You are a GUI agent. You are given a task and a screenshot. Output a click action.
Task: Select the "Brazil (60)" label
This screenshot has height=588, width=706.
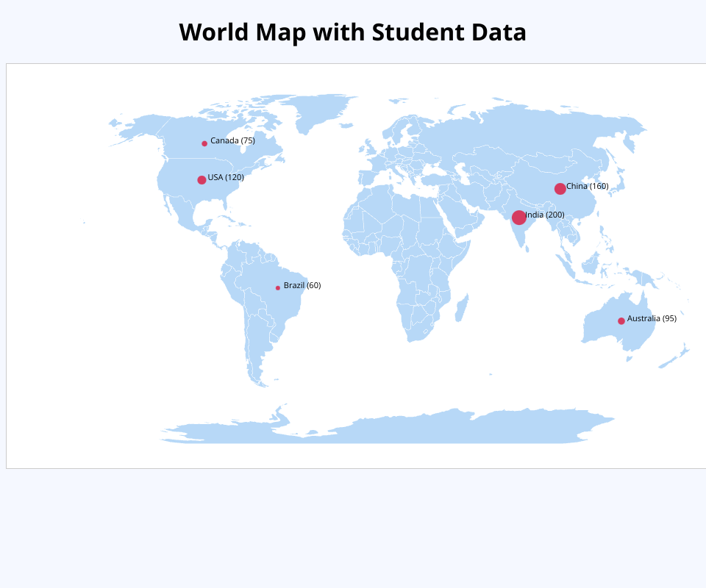(x=302, y=285)
